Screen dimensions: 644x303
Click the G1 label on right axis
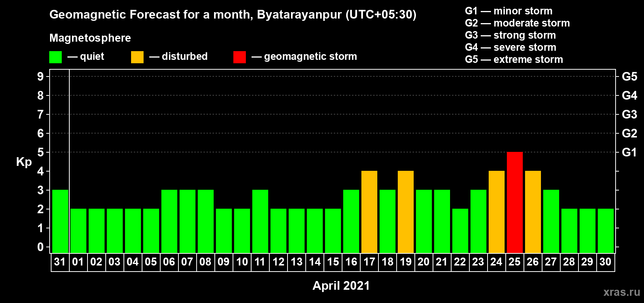[x=630, y=152]
